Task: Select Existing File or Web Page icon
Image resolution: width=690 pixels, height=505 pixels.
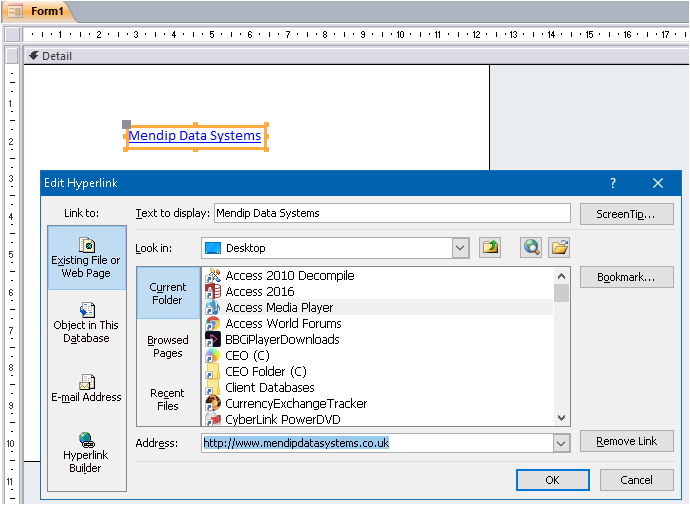Action: pyautogui.click(x=87, y=245)
